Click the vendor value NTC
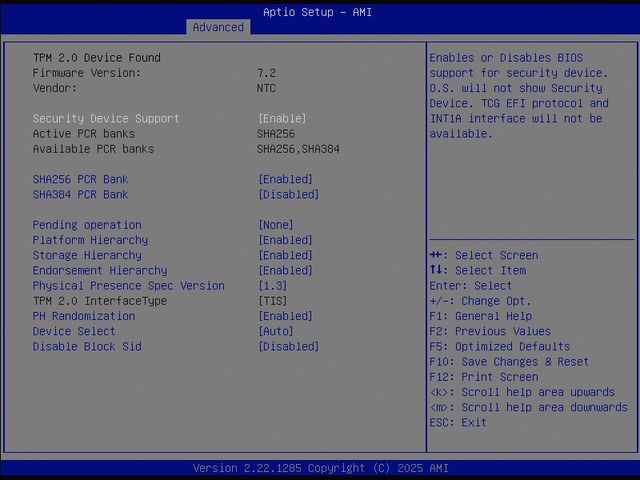Image resolution: width=640 pixels, height=480 pixels. tap(266, 88)
